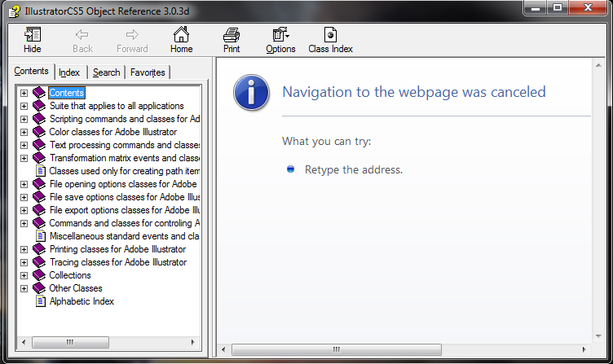Click book icon beside Color classes
Viewport: 613px width, 364px height.
pos(39,132)
